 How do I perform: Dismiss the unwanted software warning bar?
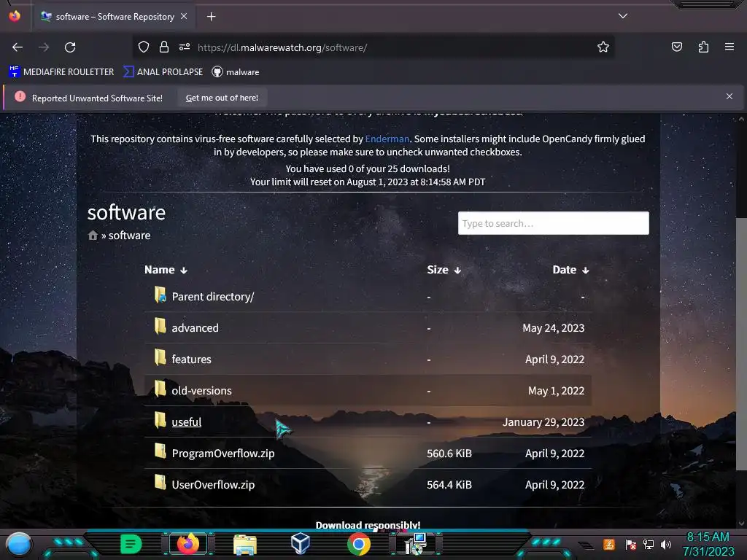point(729,96)
